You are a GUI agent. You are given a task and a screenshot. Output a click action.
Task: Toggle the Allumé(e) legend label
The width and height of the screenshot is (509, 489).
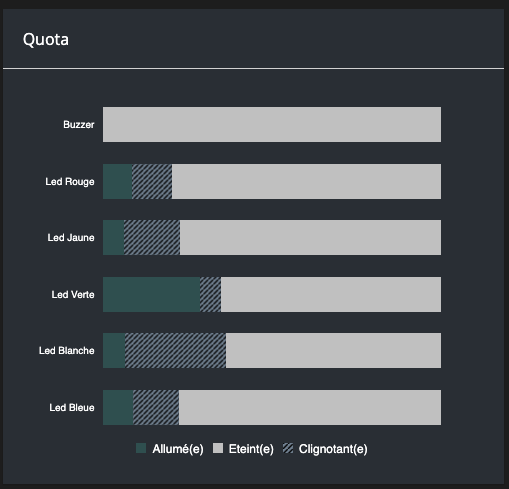tap(178, 449)
